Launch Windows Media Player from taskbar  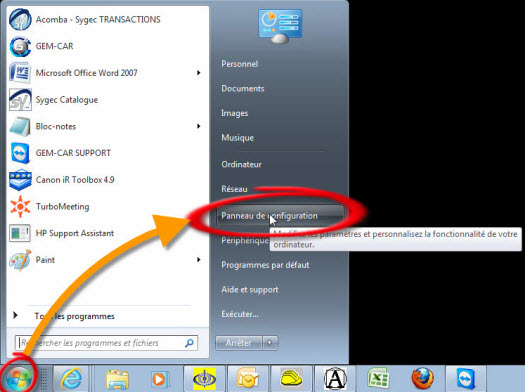[x=159, y=379]
